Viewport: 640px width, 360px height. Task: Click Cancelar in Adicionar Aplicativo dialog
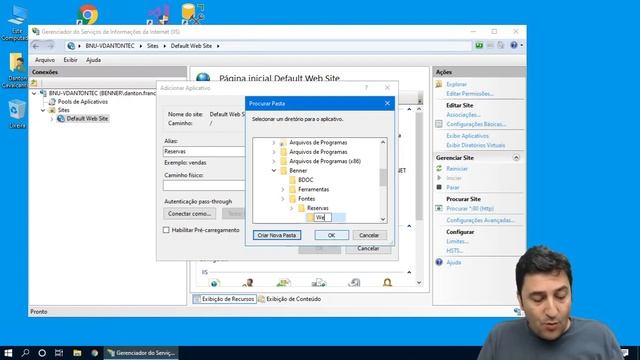coord(368,248)
